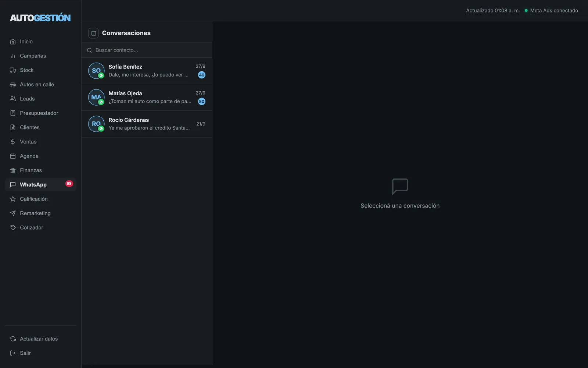Click the 49 unread badge

(202, 75)
